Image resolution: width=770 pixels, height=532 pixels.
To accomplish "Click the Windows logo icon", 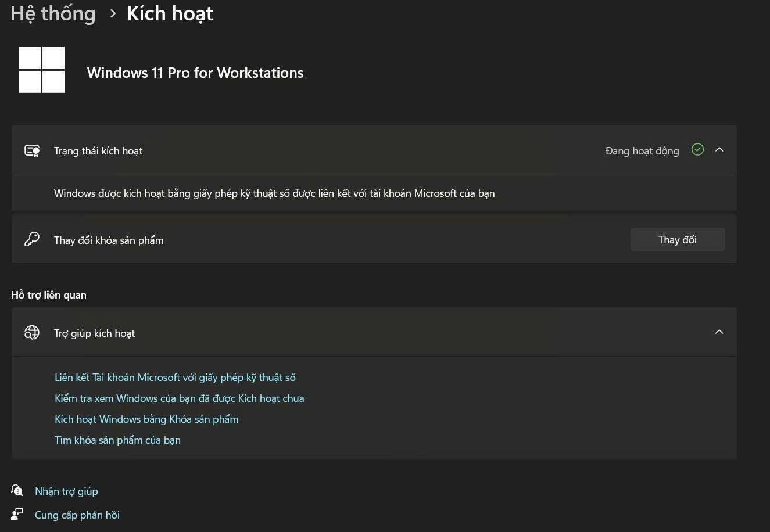I will click(x=42, y=70).
